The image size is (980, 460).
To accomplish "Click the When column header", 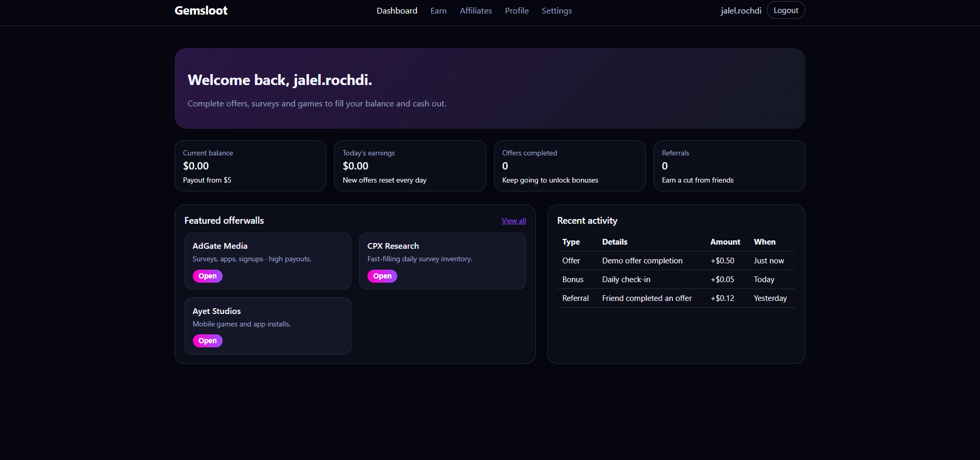I will tap(765, 242).
